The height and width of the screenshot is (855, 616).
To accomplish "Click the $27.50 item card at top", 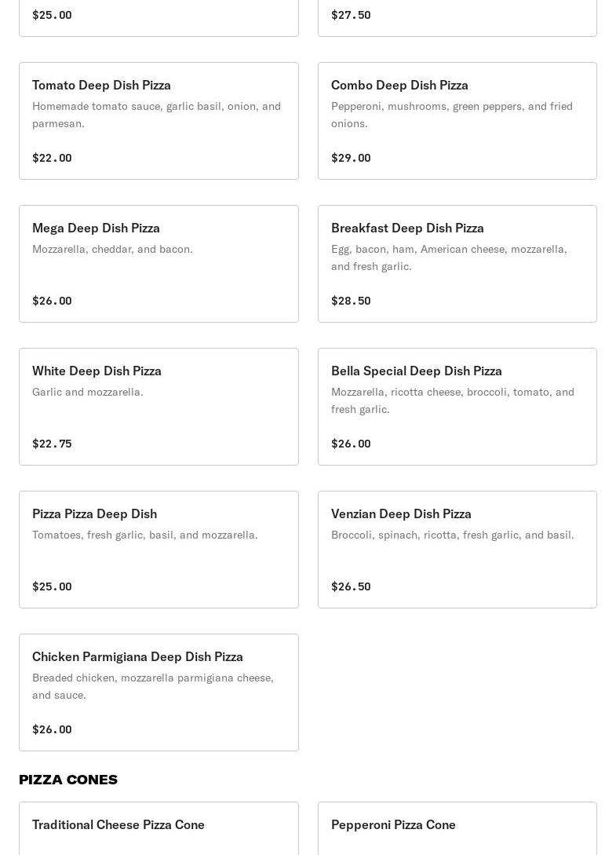I will coord(457,17).
